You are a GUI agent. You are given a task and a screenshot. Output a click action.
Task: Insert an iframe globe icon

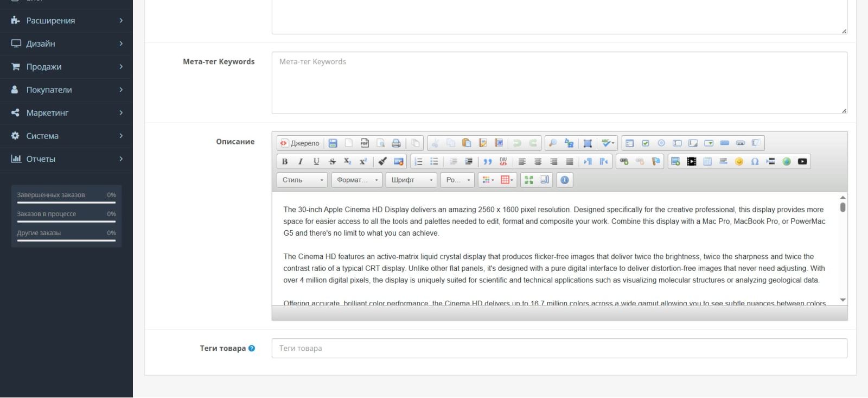click(x=787, y=162)
